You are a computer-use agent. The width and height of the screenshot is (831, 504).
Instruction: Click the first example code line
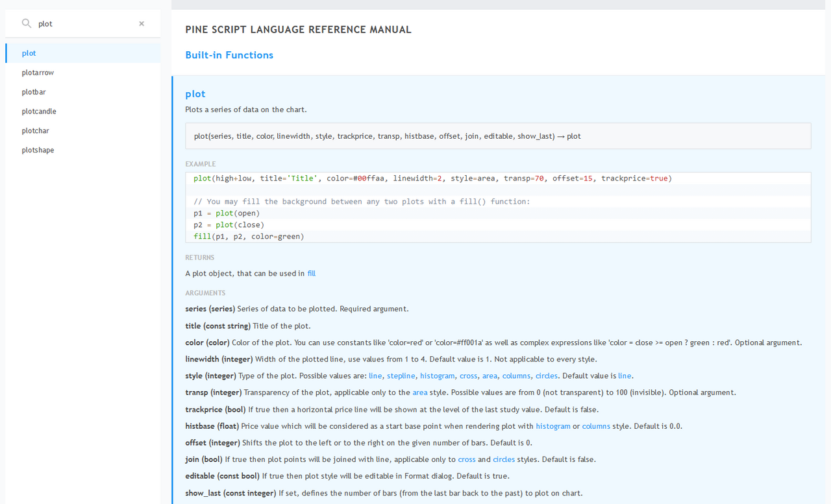coord(432,178)
